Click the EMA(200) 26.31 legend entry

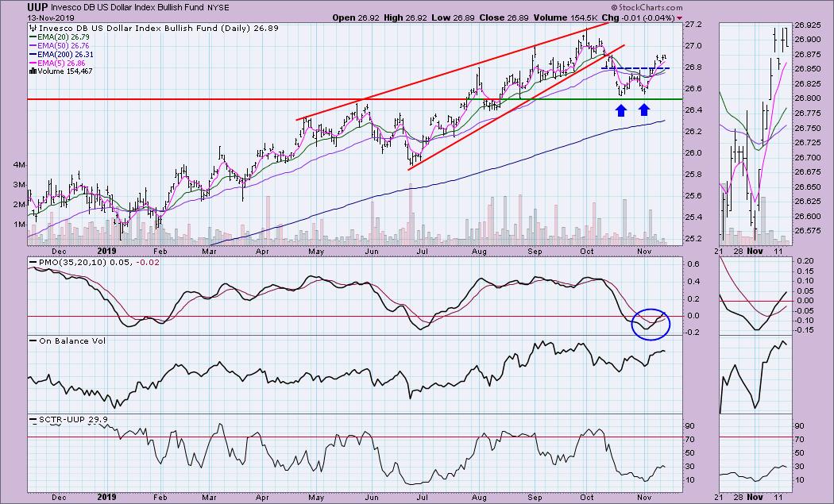point(65,54)
